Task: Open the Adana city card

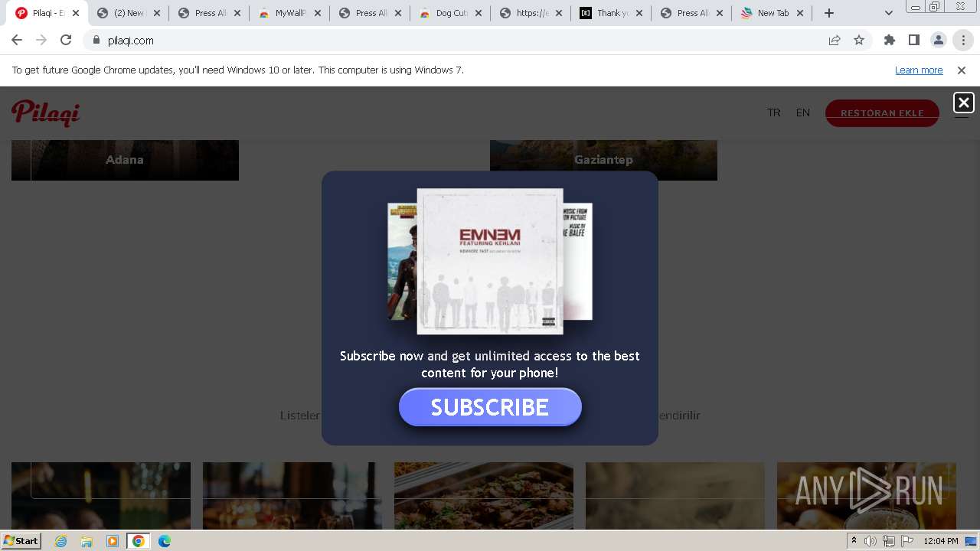Action: [125, 160]
